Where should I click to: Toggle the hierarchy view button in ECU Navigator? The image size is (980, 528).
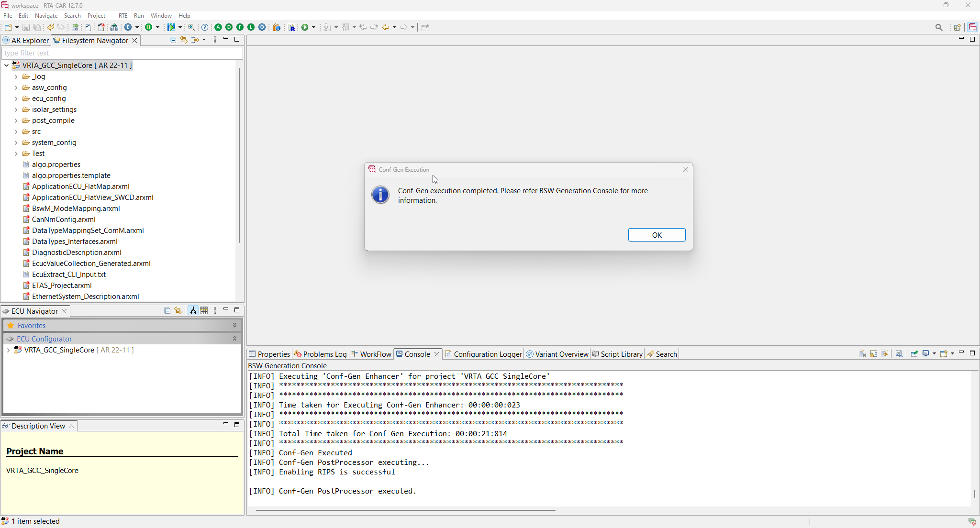click(x=193, y=311)
